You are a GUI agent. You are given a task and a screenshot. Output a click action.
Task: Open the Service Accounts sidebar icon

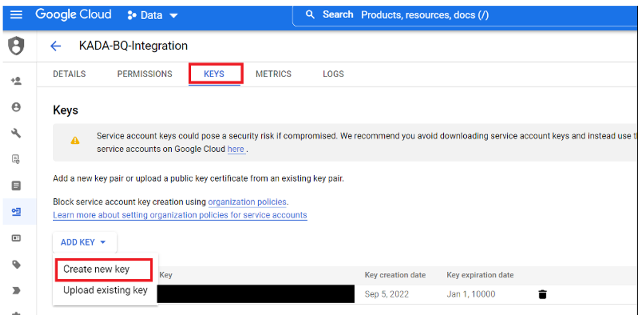pyautogui.click(x=16, y=212)
